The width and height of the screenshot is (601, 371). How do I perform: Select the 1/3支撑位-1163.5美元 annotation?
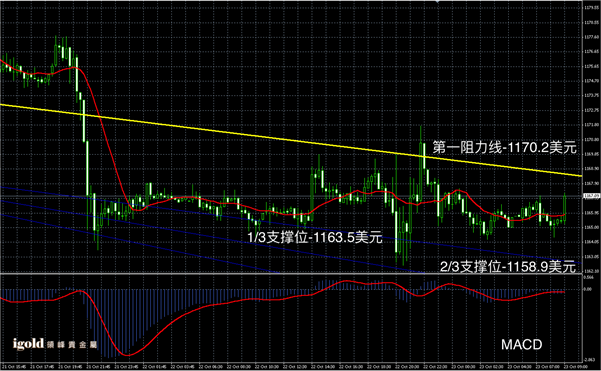click(x=315, y=237)
